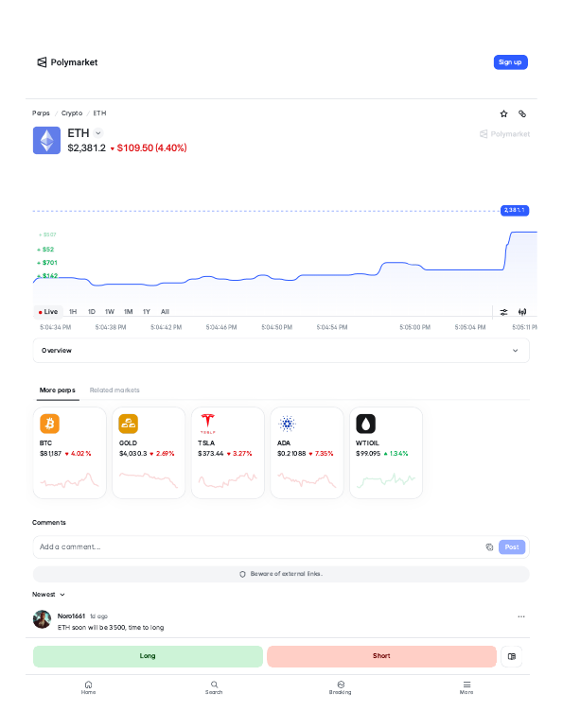
Task: Open more options on Noro1661's comment
Action: pyautogui.click(x=521, y=616)
